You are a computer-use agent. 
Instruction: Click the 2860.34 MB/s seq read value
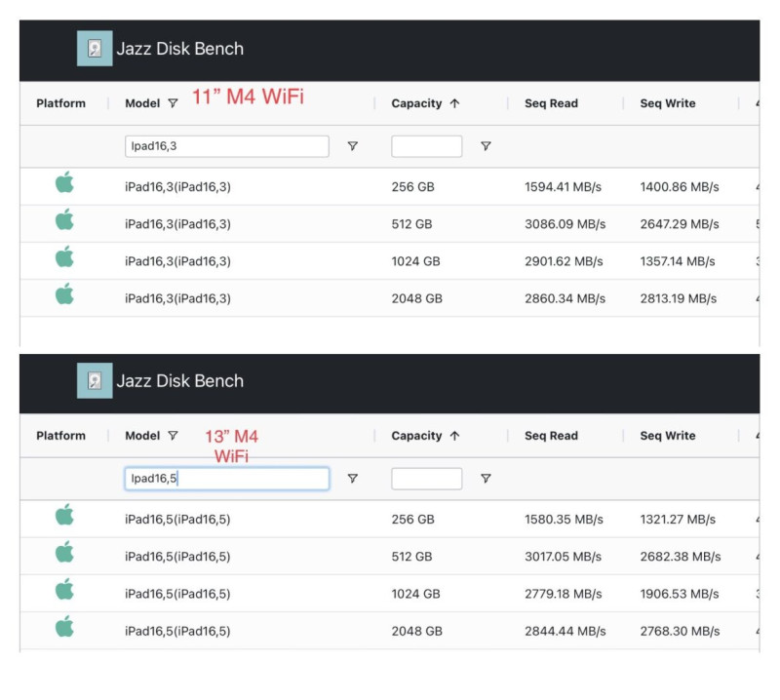coord(565,299)
